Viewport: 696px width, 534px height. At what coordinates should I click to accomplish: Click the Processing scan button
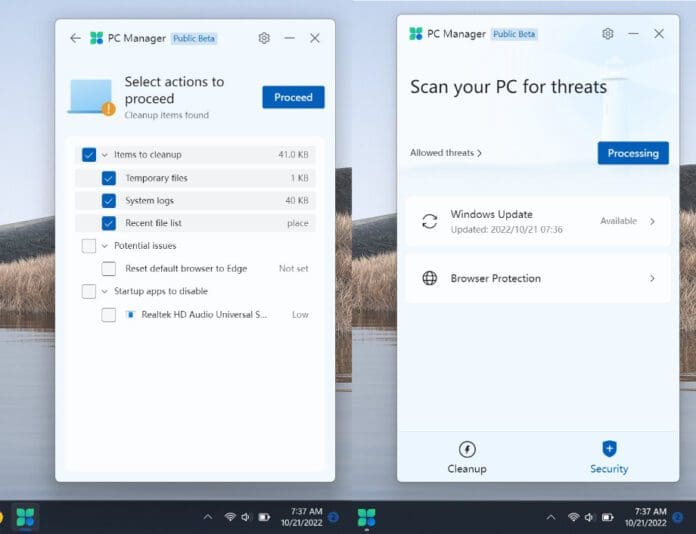click(632, 153)
